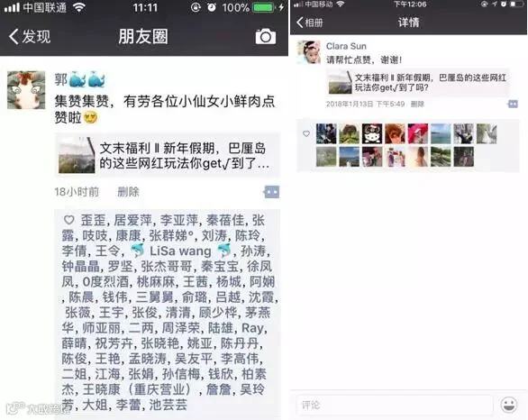The image size is (528, 420).
Task: Tap the Clara Sun username
Action: (x=346, y=46)
